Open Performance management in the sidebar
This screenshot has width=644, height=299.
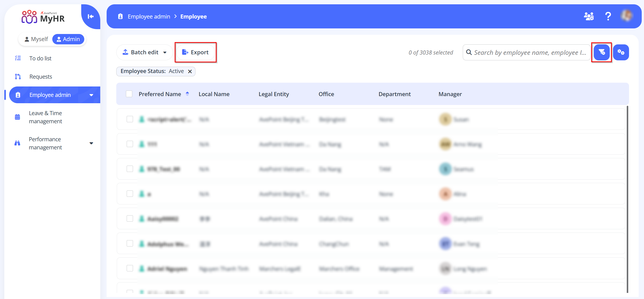[x=45, y=143]
